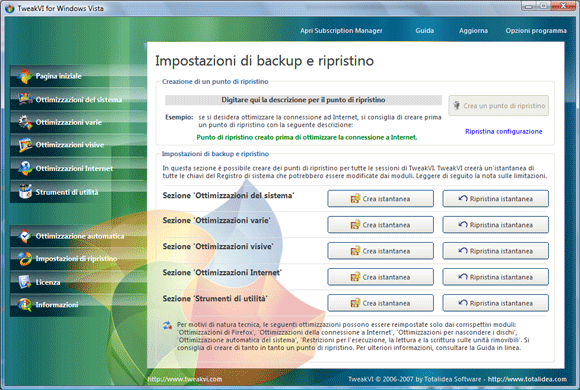Click the green example restore point description

coord(307,138)
